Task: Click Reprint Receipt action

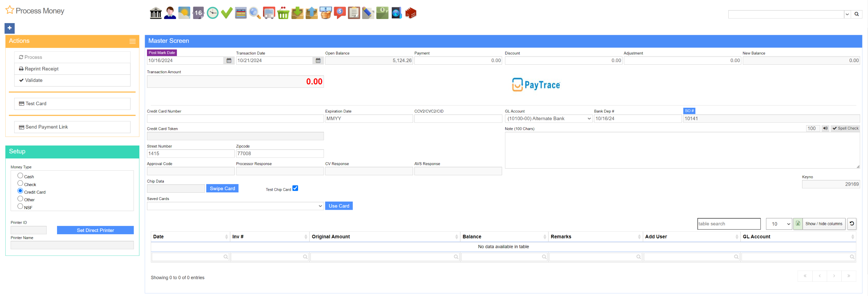Action: point(72,69)
